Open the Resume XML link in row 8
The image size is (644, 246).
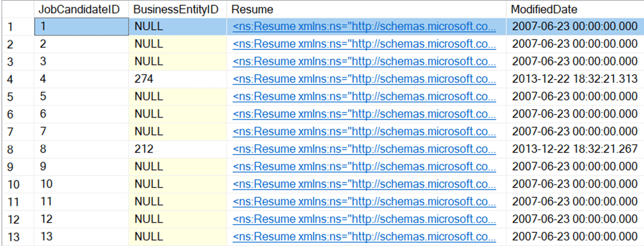click(x=364, y=149)
